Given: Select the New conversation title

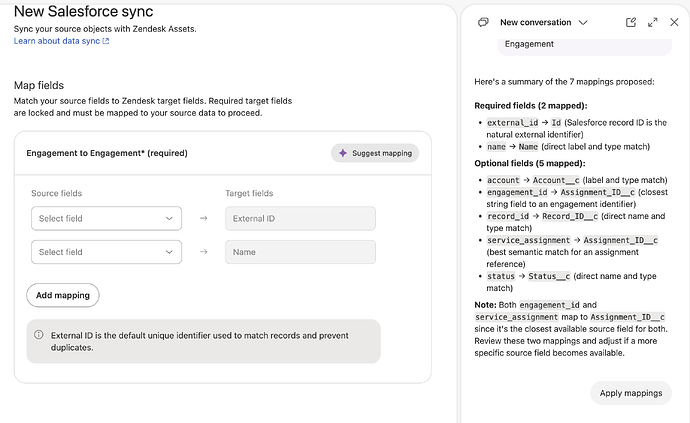Looking at the screenshot, I should 536,22.
